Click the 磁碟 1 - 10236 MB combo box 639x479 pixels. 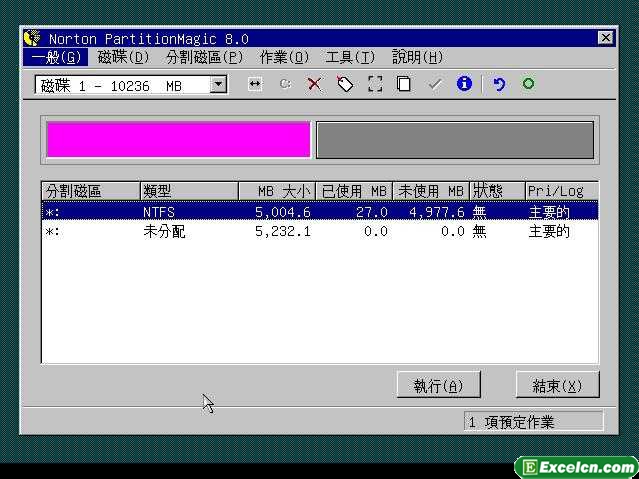tap(131, 85)
